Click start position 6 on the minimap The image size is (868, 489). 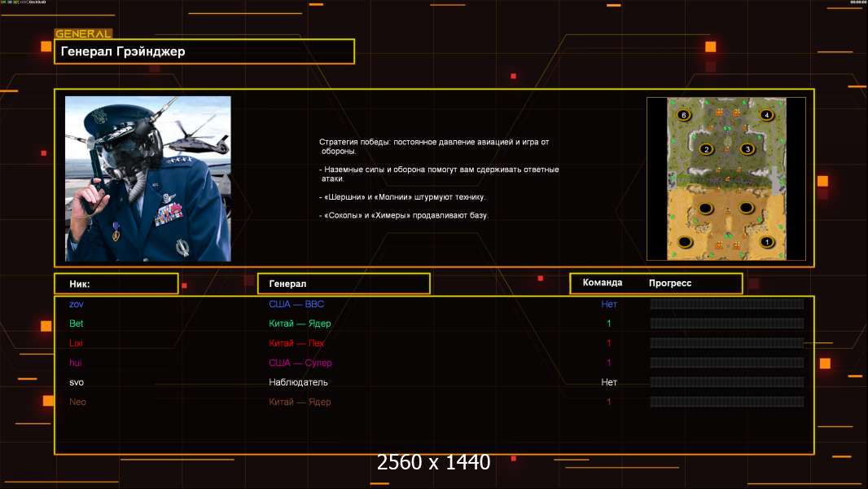pos(683,115)
